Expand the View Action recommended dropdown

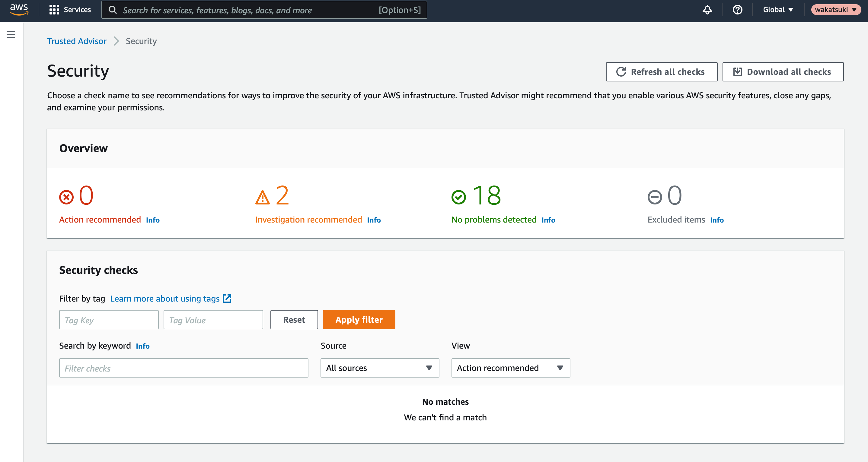pos(510,368)
